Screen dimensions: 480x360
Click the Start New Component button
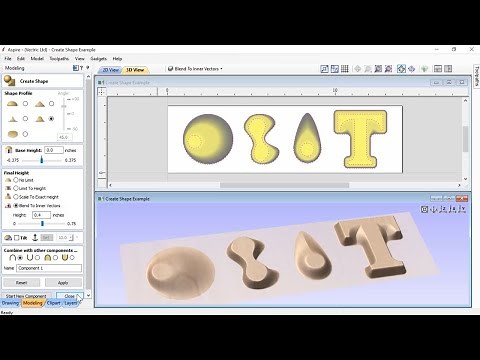(26, 296)
